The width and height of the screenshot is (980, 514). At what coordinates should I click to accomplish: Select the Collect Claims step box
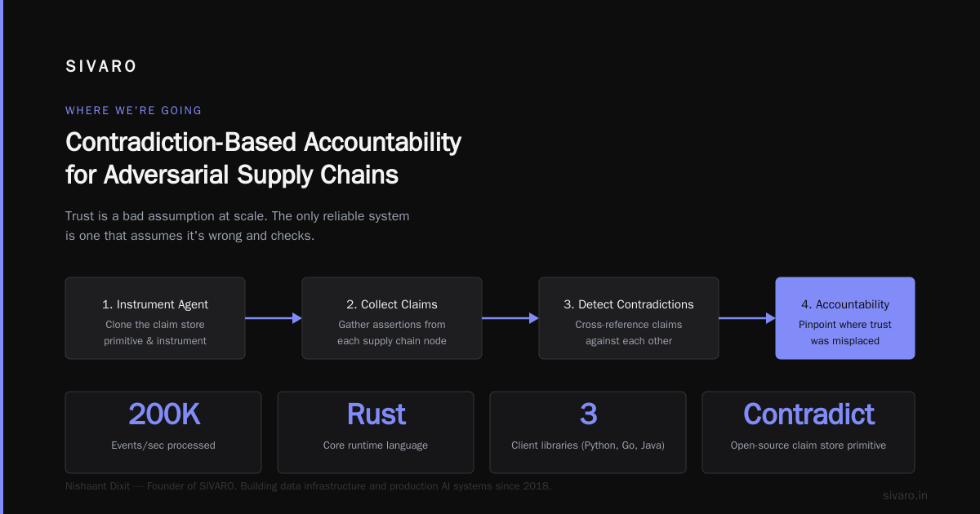[392, 318]
